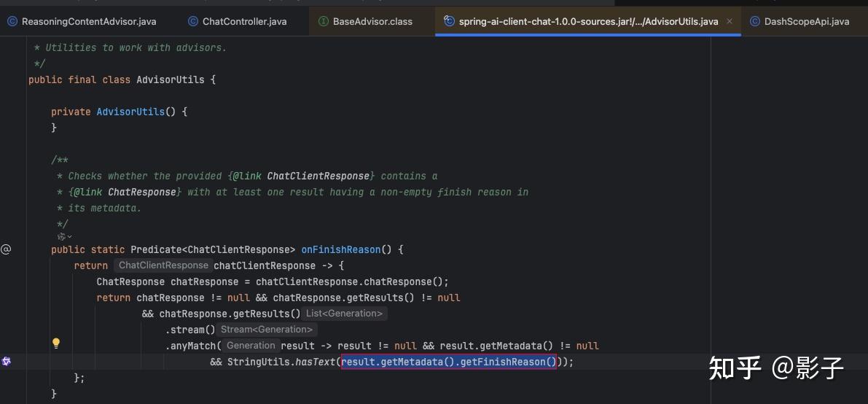Place the cursor on the onFinishReason method name
This screenshot has height=404, width=868.
tap(341, 250)
